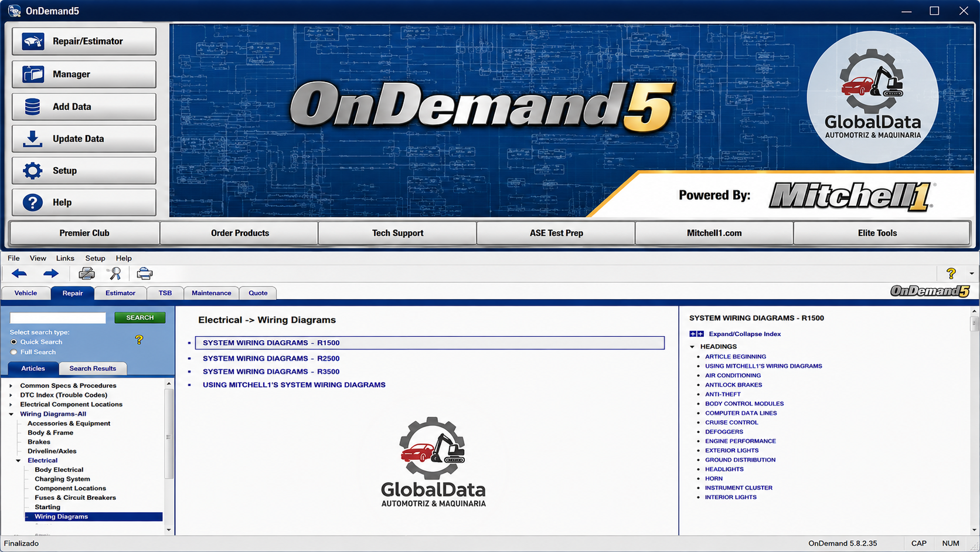This screenshot has width=980, height=552.
Task: Open the Links menu
Action: (65, 258)
